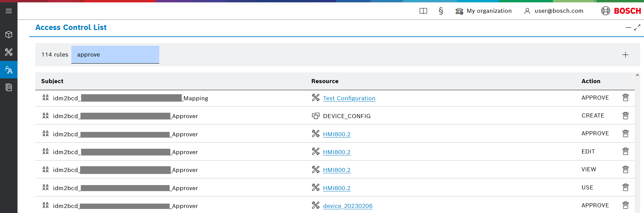The image size is (644, 213).
Task: Open the cube devices sidebar icon
Action: click(x=9, y=35)
